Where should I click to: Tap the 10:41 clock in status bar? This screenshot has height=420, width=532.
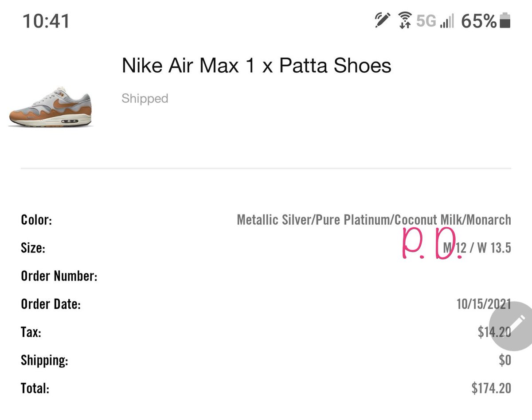[x=46, y=21]
